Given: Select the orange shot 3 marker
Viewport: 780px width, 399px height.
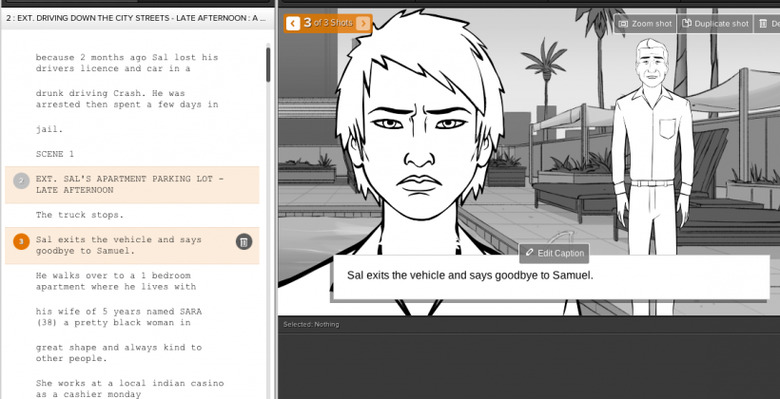Looking at the screenshot, I should (21, 242).
